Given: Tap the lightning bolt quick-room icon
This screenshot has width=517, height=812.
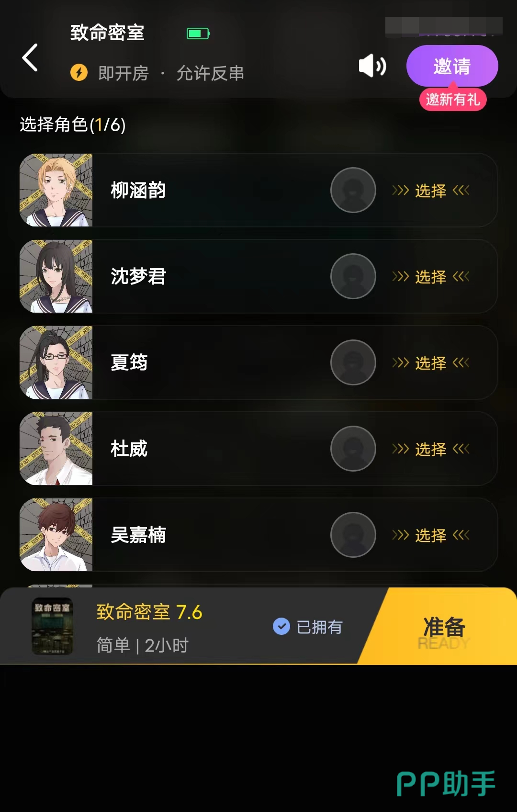Looking at the screenshot, I should pos(79,73).
